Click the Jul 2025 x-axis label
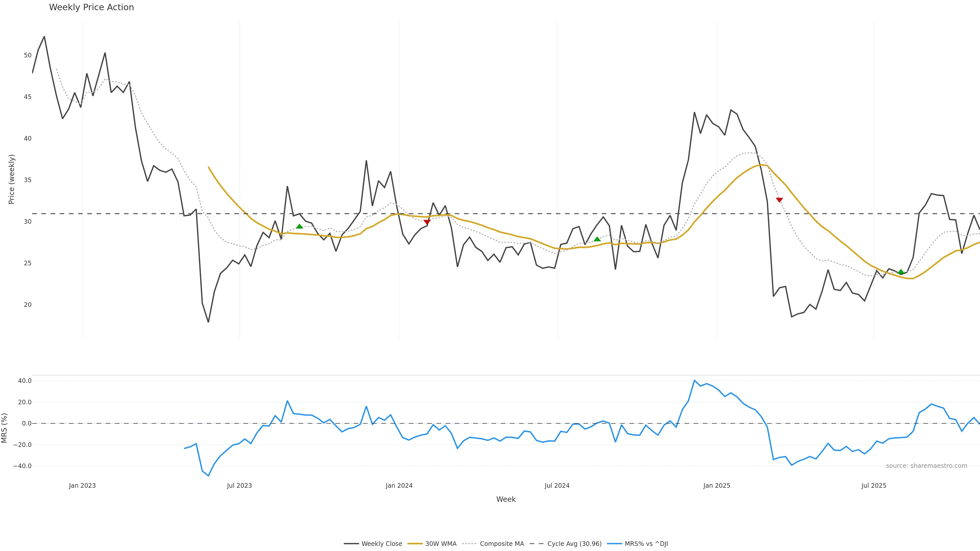The height and width of the screenshot is (551, 980). pos(874,486)
